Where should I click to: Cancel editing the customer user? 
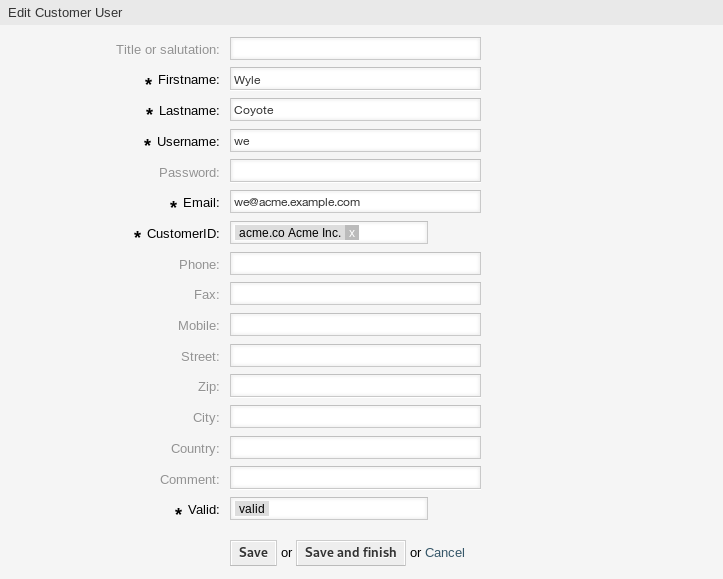[x=444, y=553]
